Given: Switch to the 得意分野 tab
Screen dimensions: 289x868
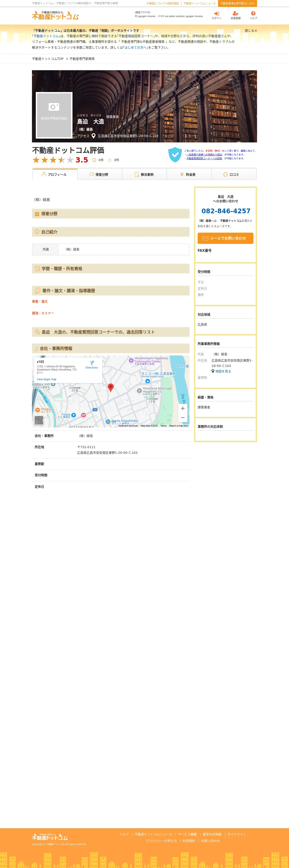Looking at the screenshot, I should point(99,174).
